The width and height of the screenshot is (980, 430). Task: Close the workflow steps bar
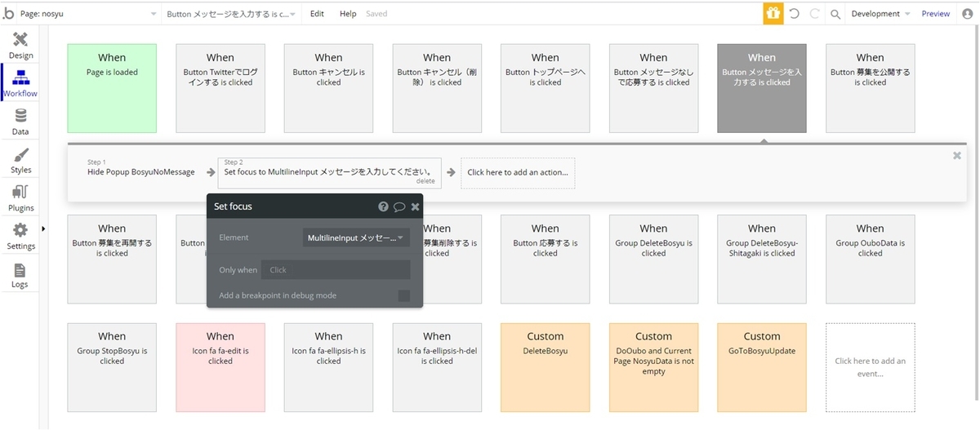tap(957, 155)
